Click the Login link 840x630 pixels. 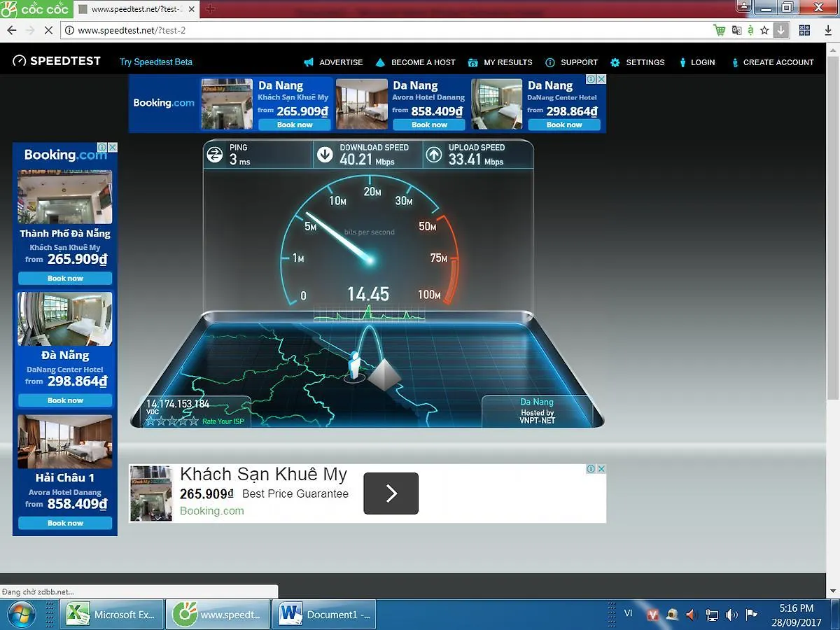[696, 62]
